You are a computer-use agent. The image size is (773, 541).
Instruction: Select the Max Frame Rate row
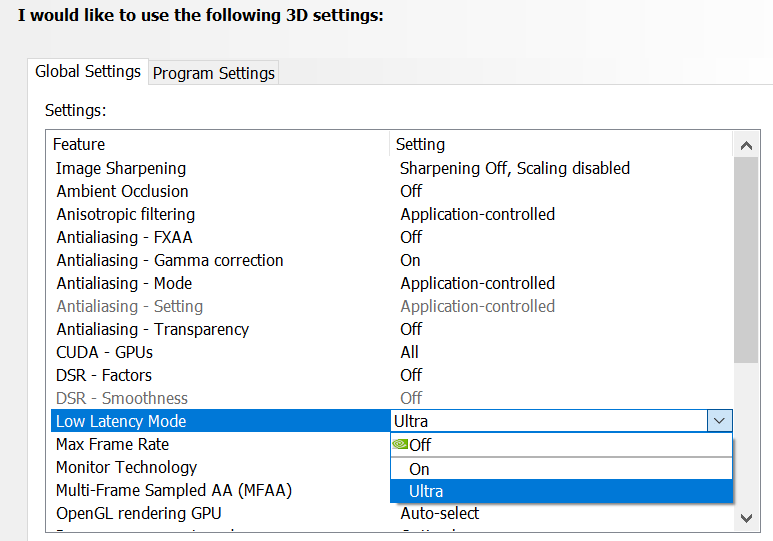tap(113, 444)
